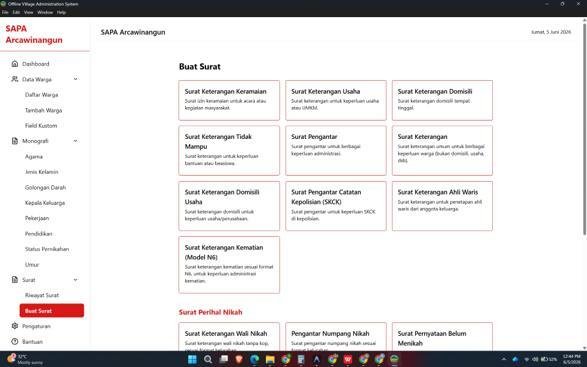Open Microsoft Edge from the taskbar
The width and height of the screenshot is (587, 367).
[x=255, y=360]
